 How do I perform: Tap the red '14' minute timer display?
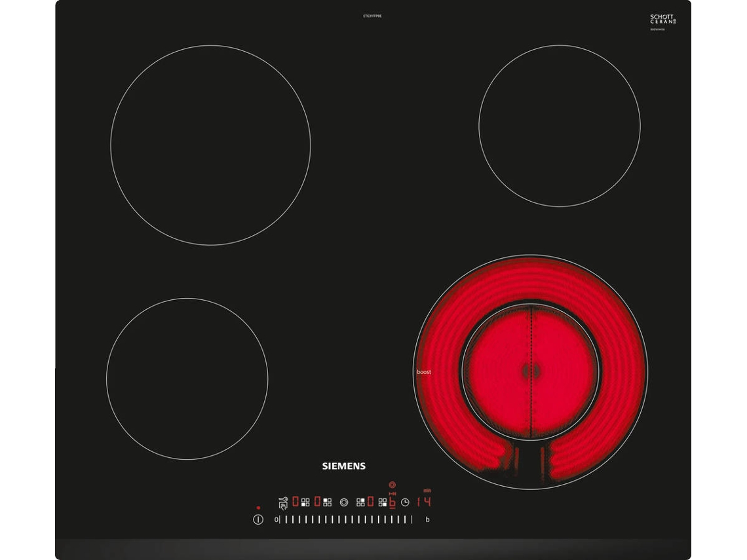pos(424,502)
